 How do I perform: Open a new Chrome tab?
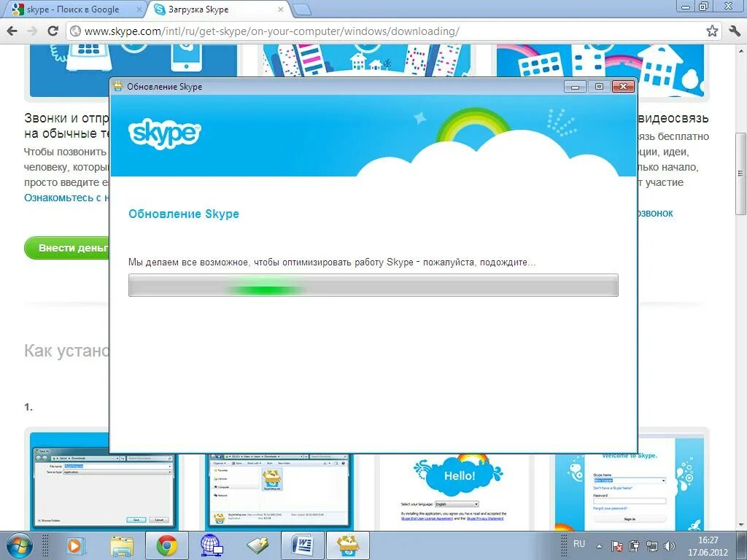point(301,9)
